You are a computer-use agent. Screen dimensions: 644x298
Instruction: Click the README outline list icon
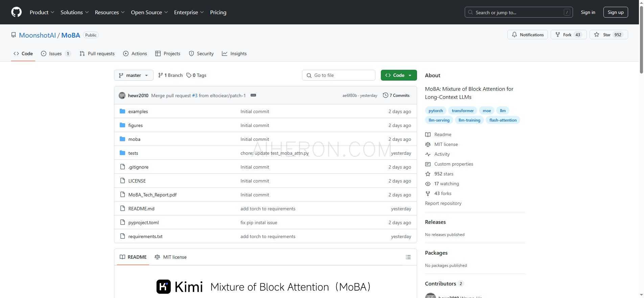(x=408, y=257)
